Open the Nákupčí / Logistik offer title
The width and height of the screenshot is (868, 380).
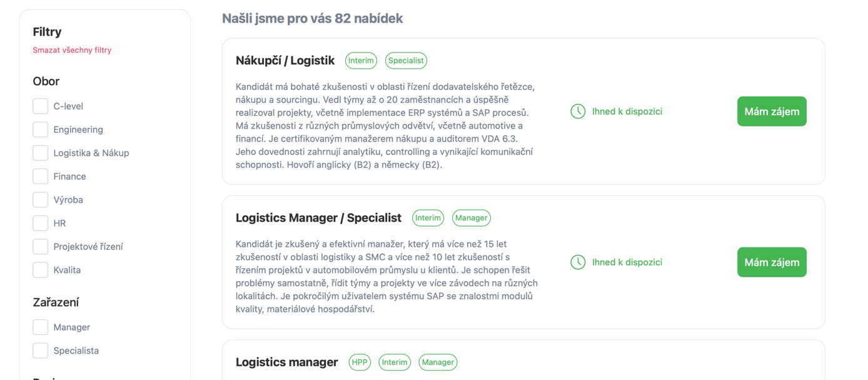(285, 61)
